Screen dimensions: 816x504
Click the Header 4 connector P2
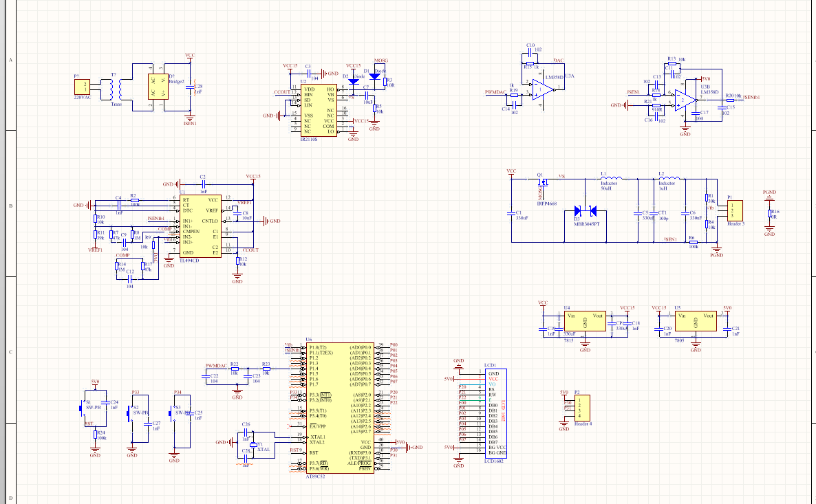tap(582, 408)
